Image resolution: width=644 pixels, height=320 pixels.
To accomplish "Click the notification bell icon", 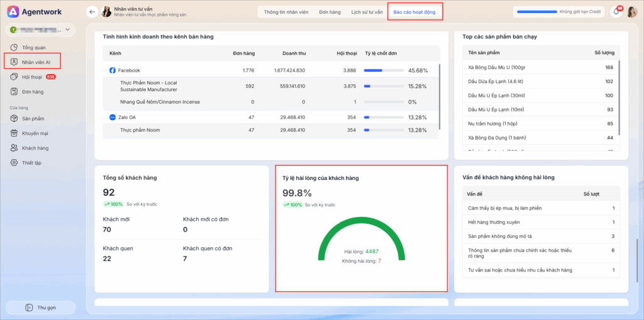I will point(616,11).
